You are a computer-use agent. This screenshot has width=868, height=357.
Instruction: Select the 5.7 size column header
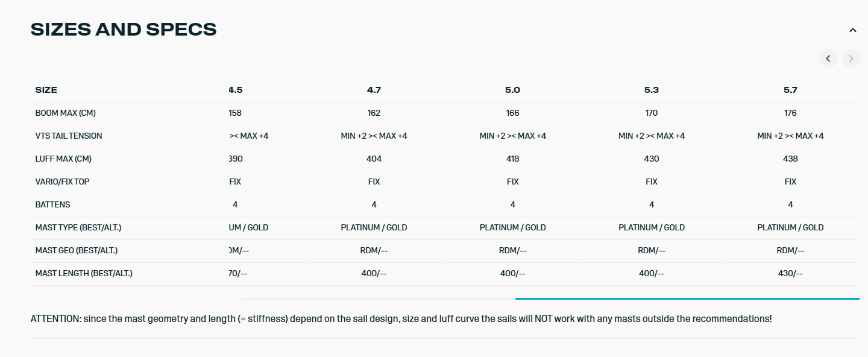pyautogui.click(x=790, y=90)
